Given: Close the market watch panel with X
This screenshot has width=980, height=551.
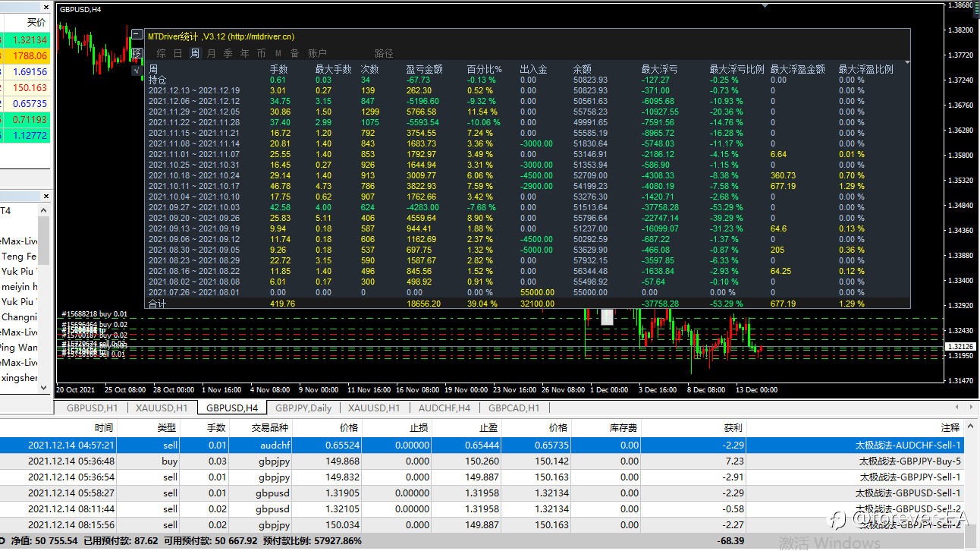Looking at the screenshot, I should [x=46, y=6].
